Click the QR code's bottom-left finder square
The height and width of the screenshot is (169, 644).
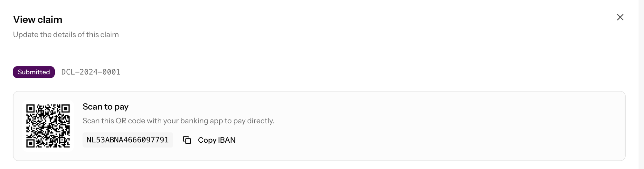[x=30, y=143]
